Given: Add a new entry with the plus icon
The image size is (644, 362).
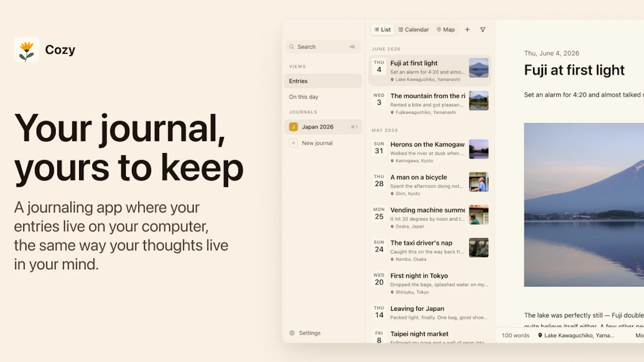Looking at the screenshot, I should point(468,29).
